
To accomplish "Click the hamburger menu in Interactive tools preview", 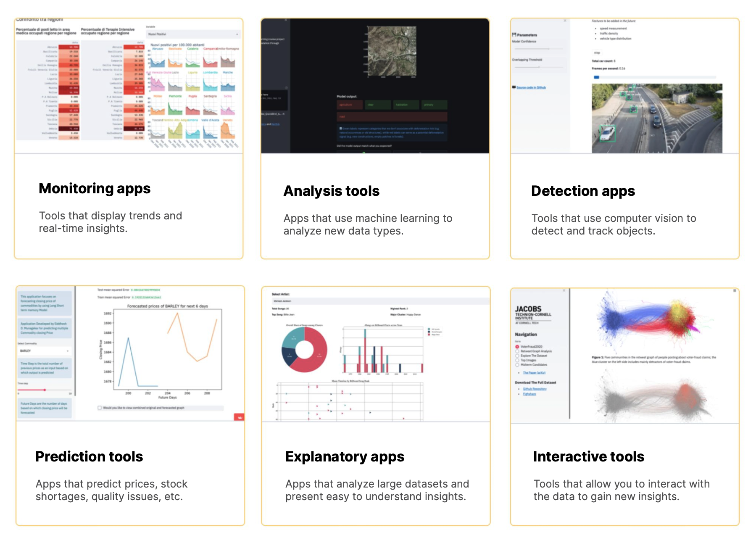I will tap(734, 290).
